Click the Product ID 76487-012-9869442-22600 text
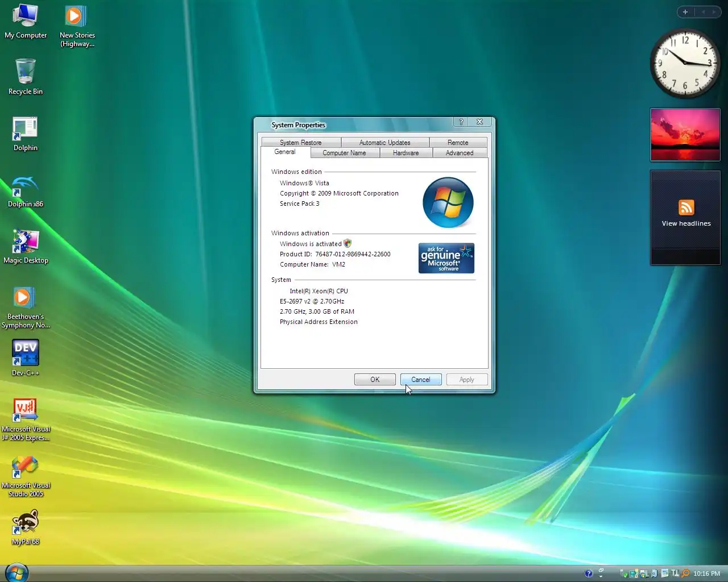The width and height of the screenshot is (728, 582). coord(335,254)
